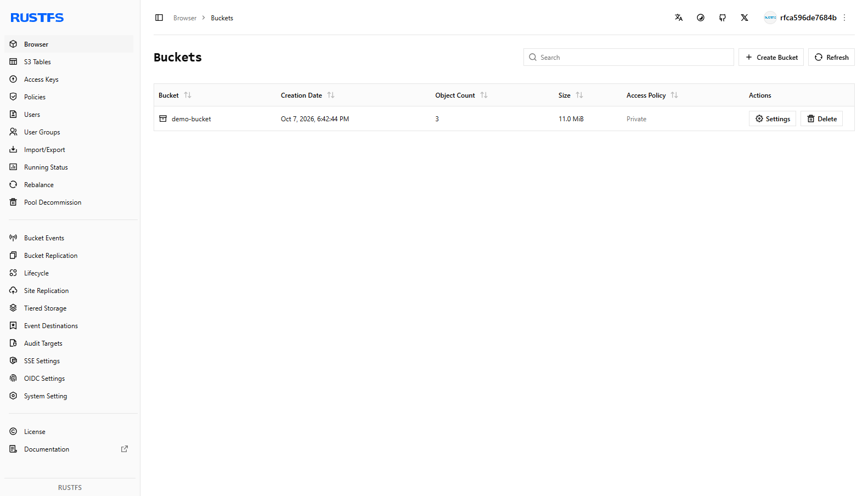This screenshot has width=868, height=496.
Task: Delete the demo-bucket
Action: coord(821,119)
